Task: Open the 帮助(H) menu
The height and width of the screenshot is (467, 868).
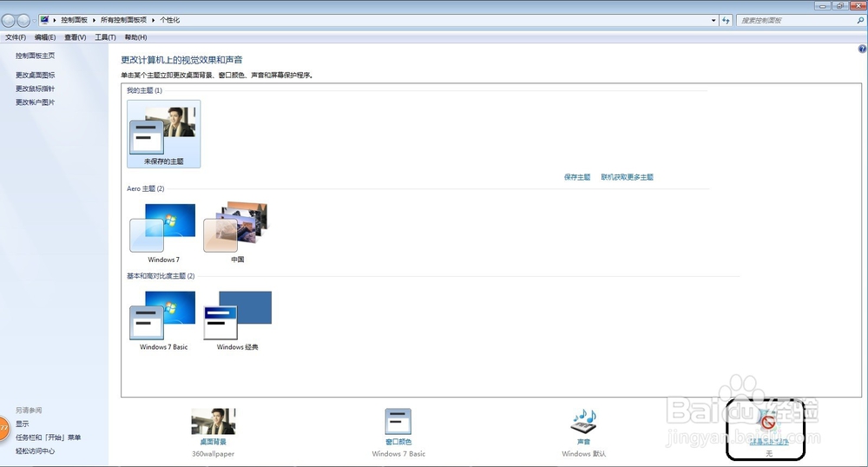Action: point(135,37)
